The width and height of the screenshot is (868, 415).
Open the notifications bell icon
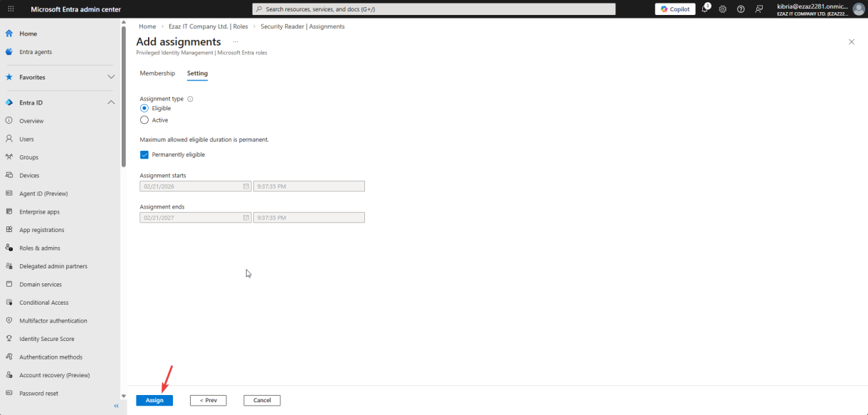click(x=706, y=9)
